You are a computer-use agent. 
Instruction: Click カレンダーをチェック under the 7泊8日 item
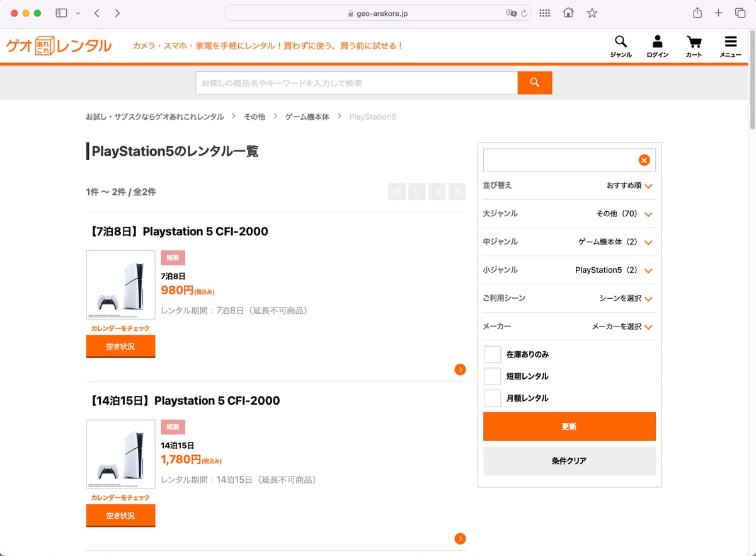120,328
